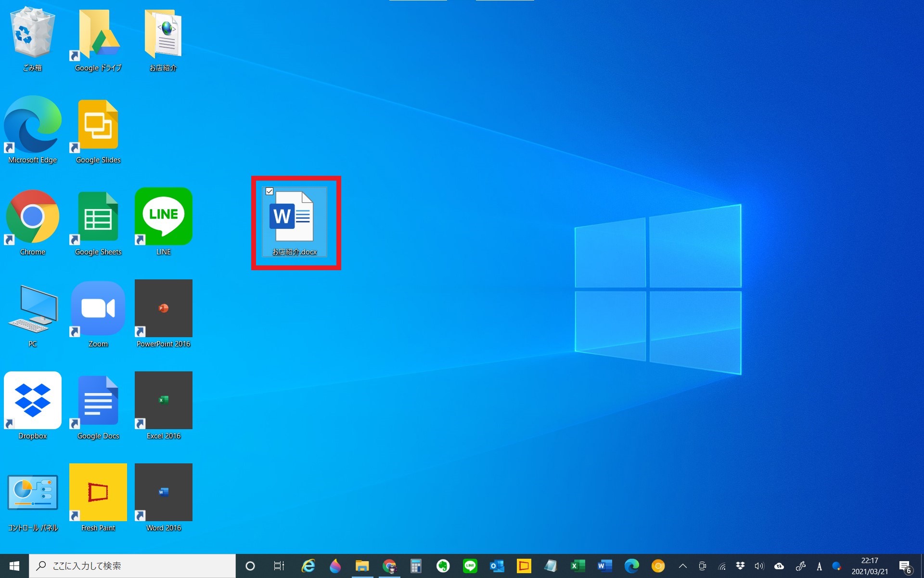Select the Excel 2016 desktop shortcut
The width and height of the screenshot is (924, 578).
164,406
